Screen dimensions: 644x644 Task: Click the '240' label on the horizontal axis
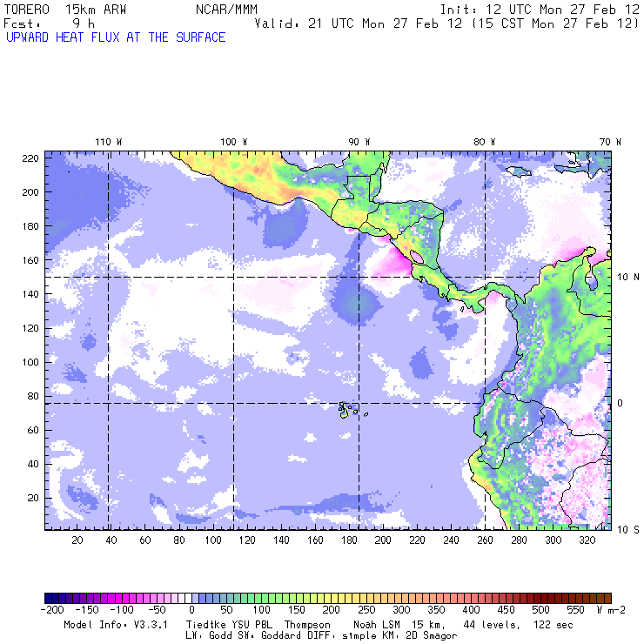[451, 540]
